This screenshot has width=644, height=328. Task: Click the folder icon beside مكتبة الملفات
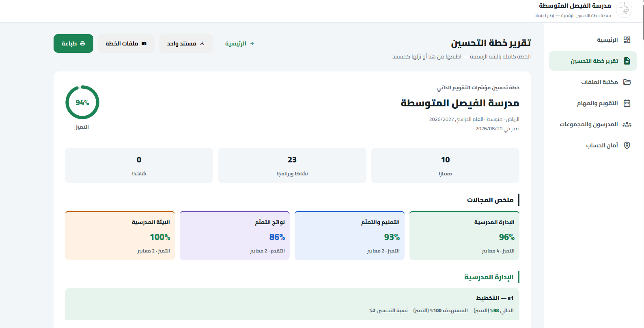coord(627,82)
